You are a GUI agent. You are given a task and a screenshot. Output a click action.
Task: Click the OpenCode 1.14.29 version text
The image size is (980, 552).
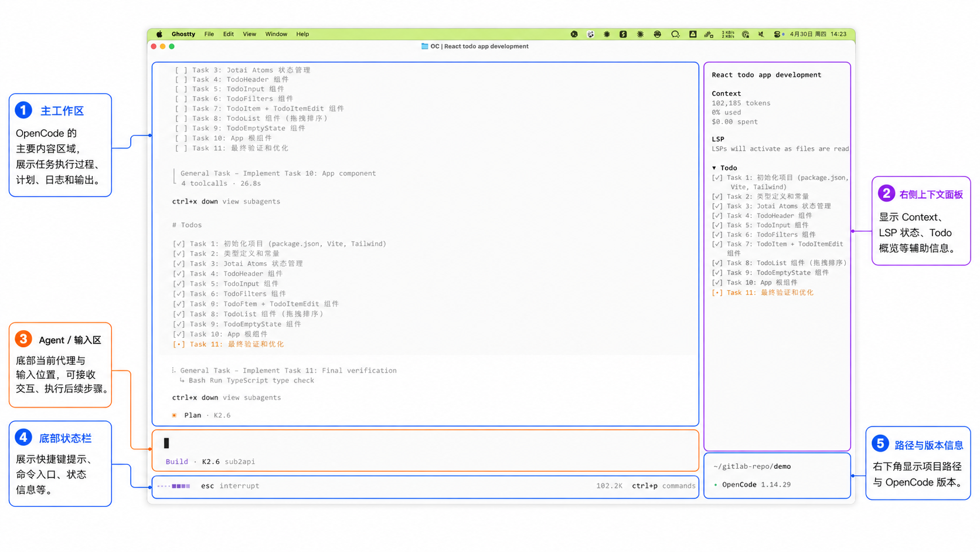[x=756, y=485]
